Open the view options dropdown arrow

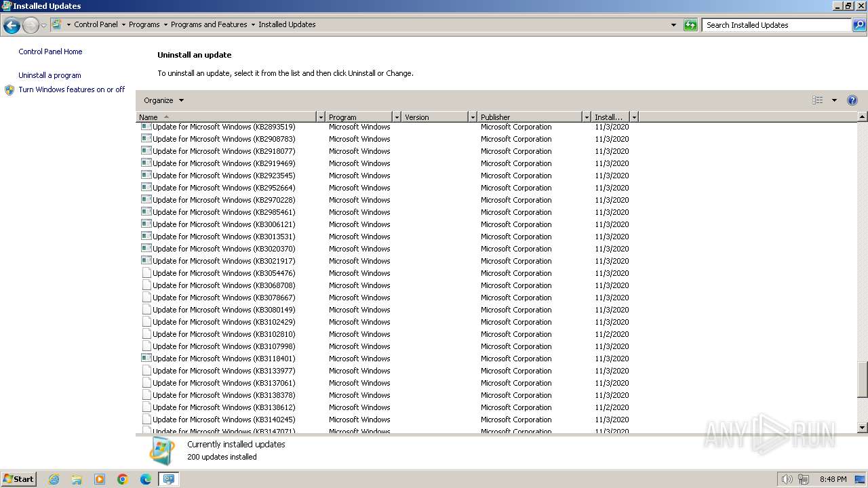coord(834,100)
